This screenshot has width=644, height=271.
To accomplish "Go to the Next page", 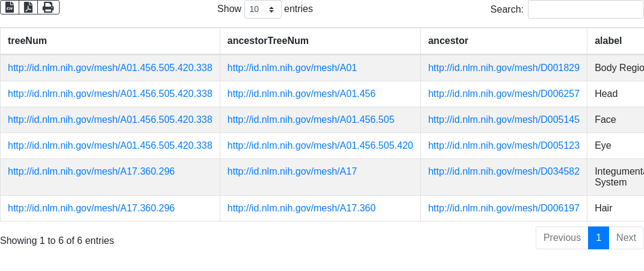I will pos(626,238).
